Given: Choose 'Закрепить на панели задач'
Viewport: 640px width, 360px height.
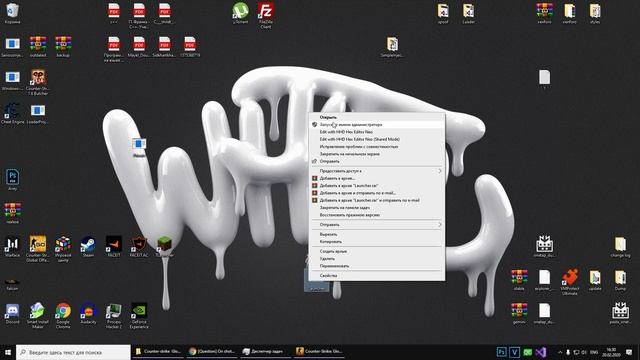Looking at the screenshot, I should (x=377, y=207).
